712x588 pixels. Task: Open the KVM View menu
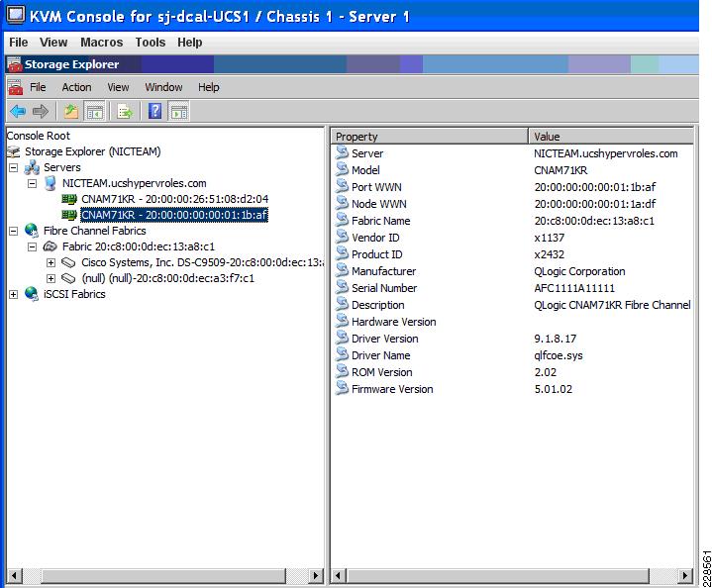[x=53, y=43]
